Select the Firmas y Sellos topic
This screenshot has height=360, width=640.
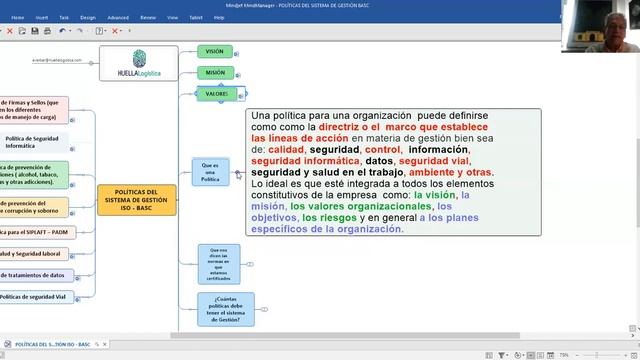[x=34, y=110]
